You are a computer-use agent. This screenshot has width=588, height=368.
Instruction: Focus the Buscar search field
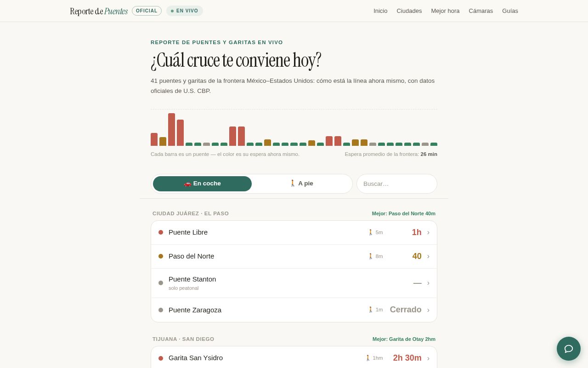coord(397,184)
